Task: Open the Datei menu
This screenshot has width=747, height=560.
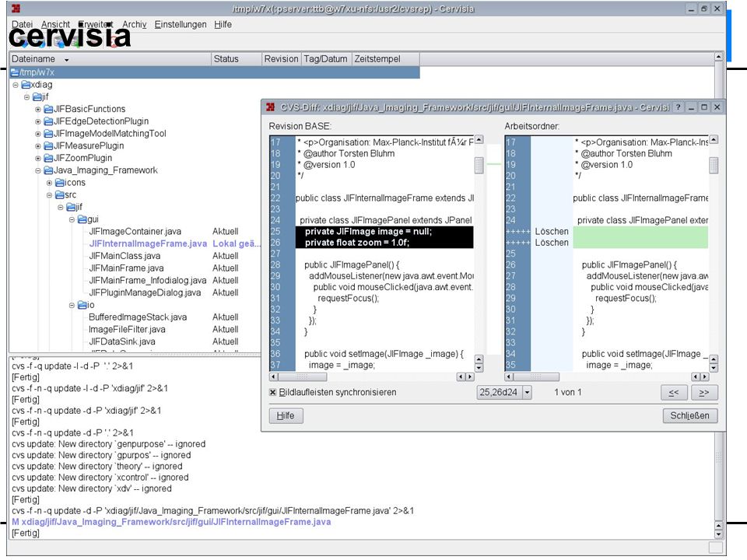Action: pyautogui.click(x=22, y=24)
